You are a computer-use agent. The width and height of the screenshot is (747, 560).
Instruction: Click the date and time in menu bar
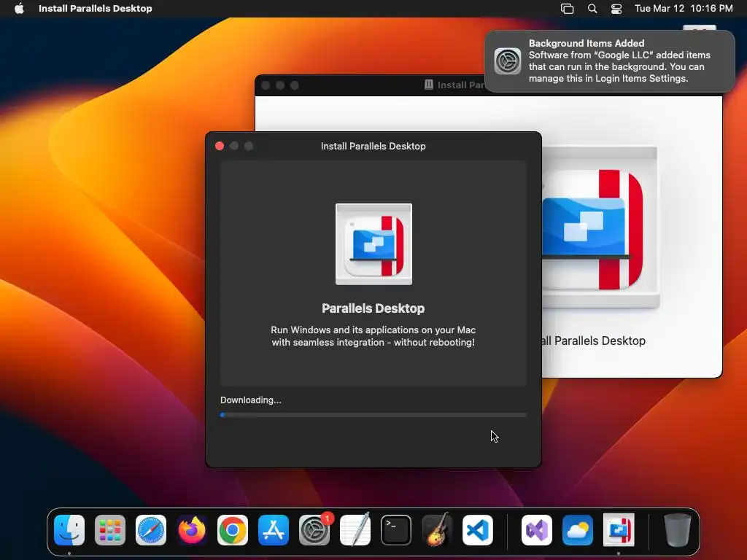(684, 9)
